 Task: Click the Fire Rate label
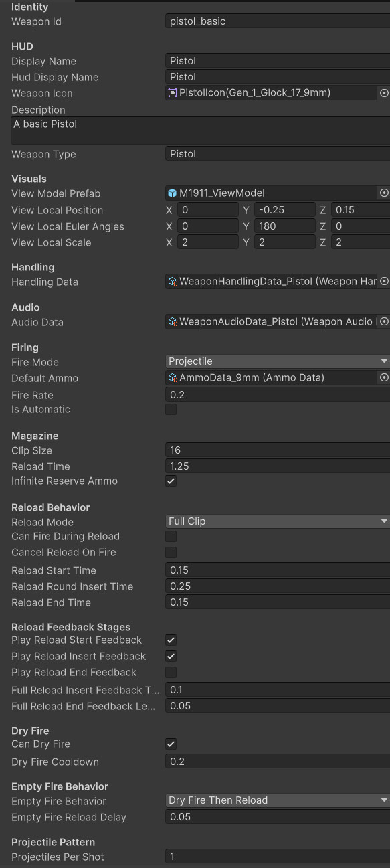(32, 395)
